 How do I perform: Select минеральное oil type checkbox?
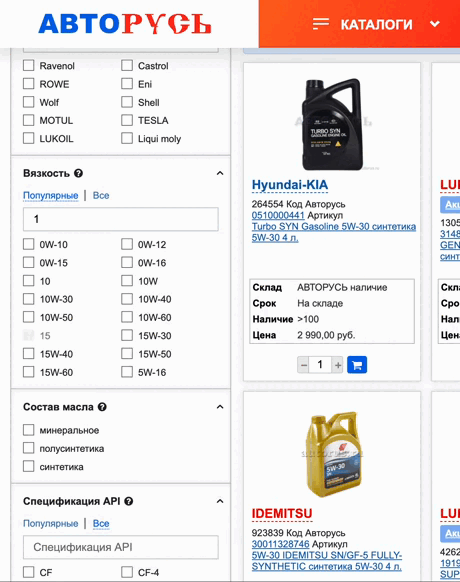[29, 430]
